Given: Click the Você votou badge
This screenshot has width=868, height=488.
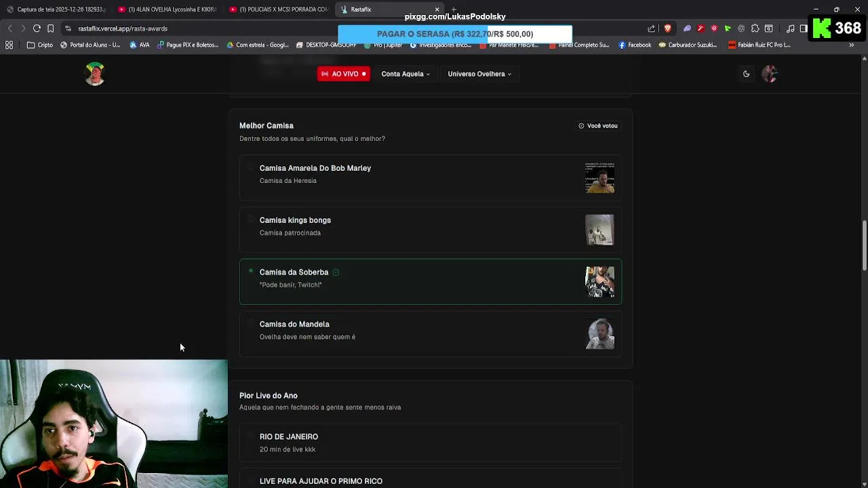Looking at the screenshot, I should (597, 125).
